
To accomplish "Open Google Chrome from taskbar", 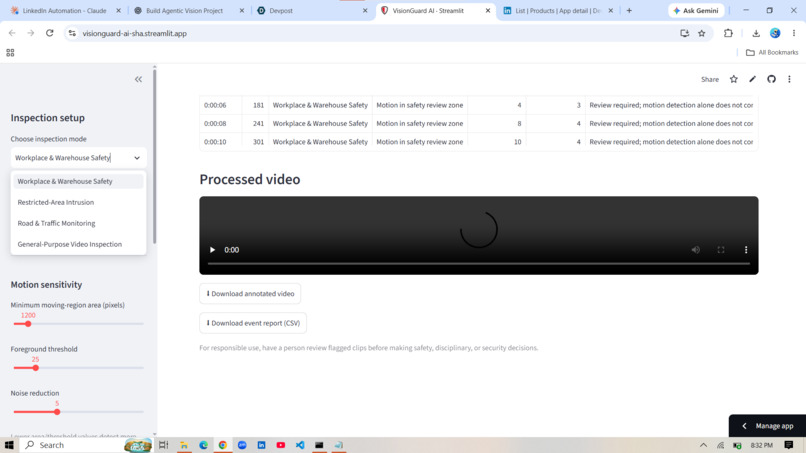I will 223,445.
